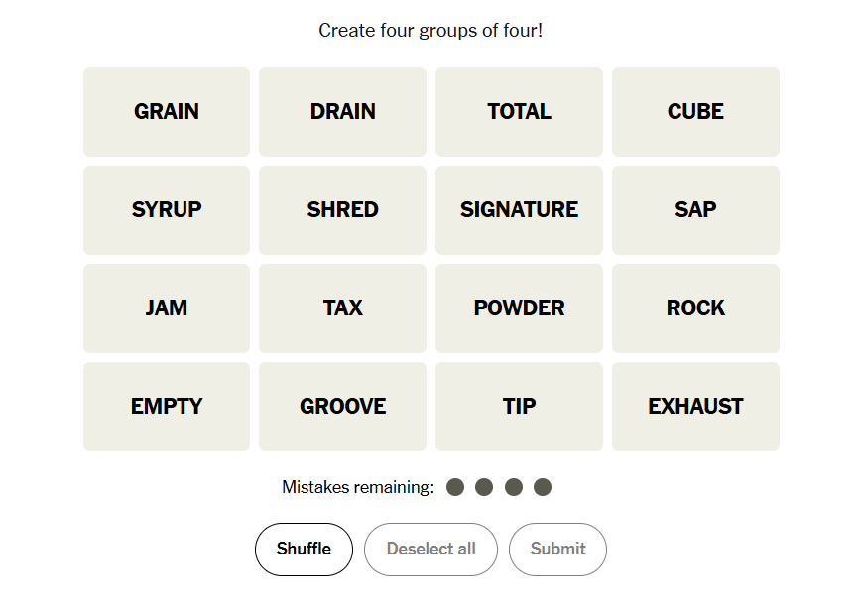Select the GRAIN word tile

[x=167, y=112]
